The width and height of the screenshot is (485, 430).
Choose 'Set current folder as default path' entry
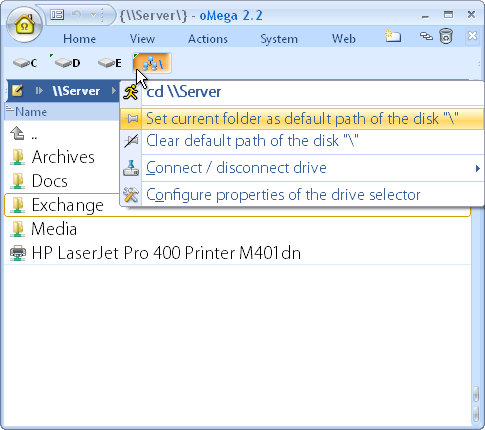point(302,119)
